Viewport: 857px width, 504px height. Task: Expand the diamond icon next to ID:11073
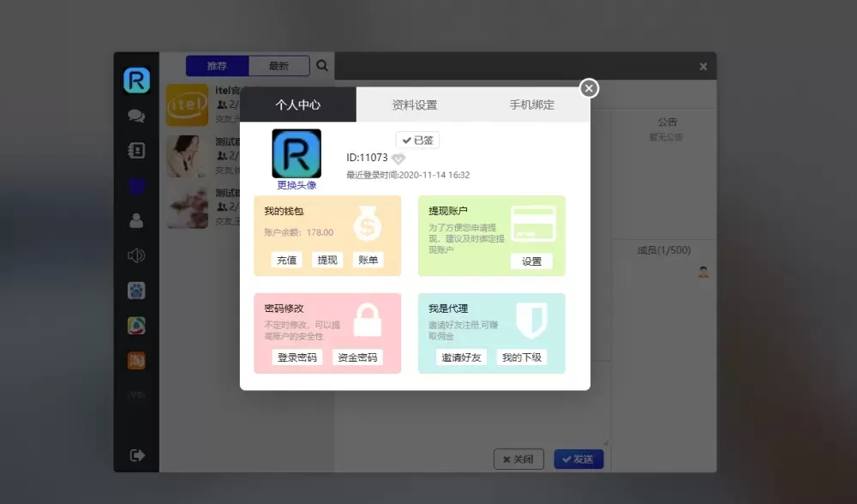[x=398, y=158]
